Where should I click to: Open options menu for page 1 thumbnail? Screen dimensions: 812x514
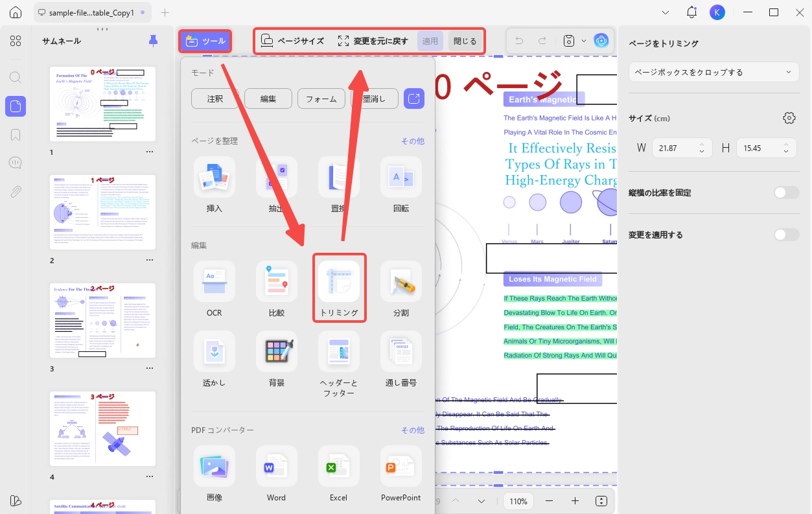click(x=149, y=152)
